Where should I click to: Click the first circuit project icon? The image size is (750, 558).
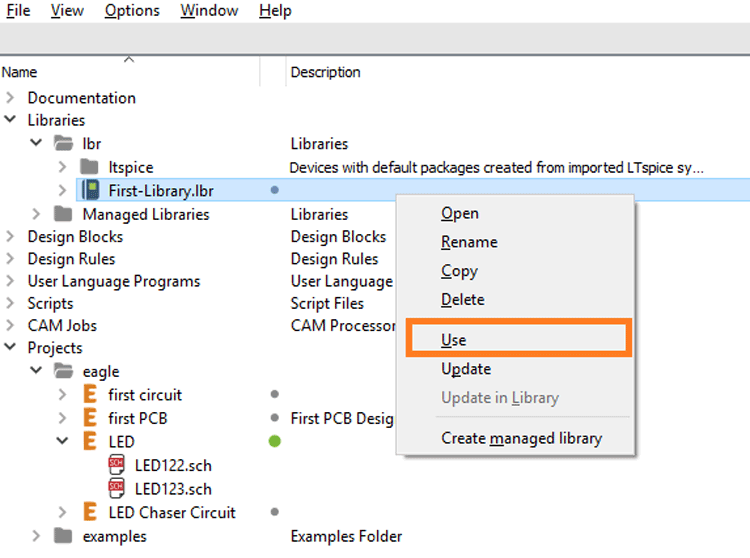point(89,394)
